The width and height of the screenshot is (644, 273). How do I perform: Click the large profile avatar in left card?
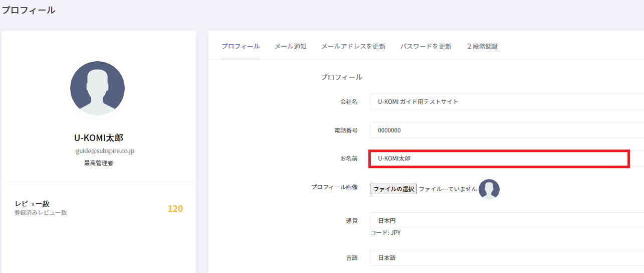tap(98, 89)
